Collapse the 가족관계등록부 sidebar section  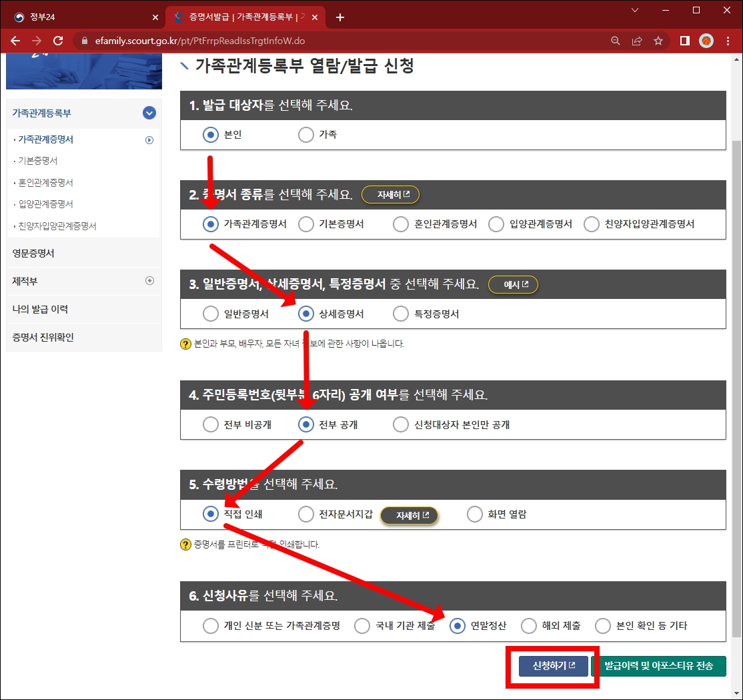(x=150, y=113)
